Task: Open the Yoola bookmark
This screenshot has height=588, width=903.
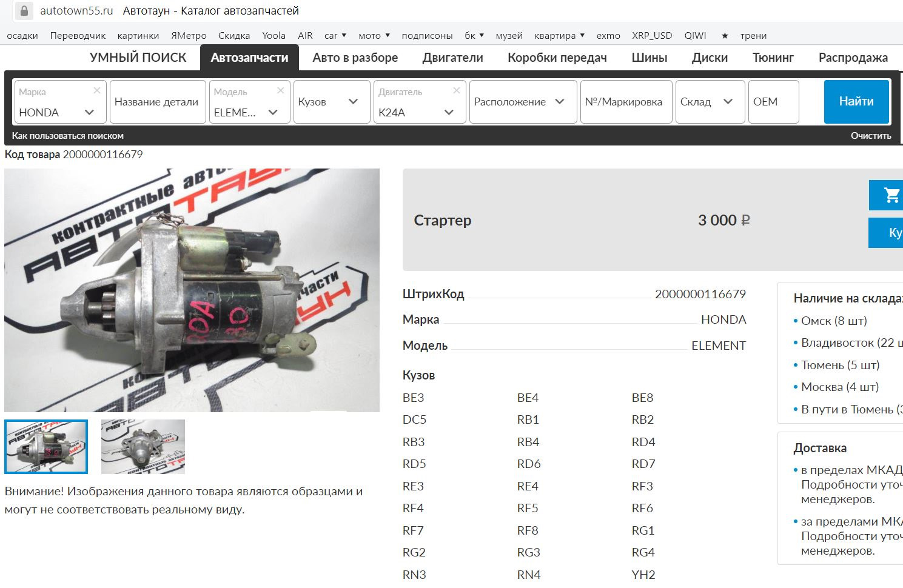Action: (274, 36)
